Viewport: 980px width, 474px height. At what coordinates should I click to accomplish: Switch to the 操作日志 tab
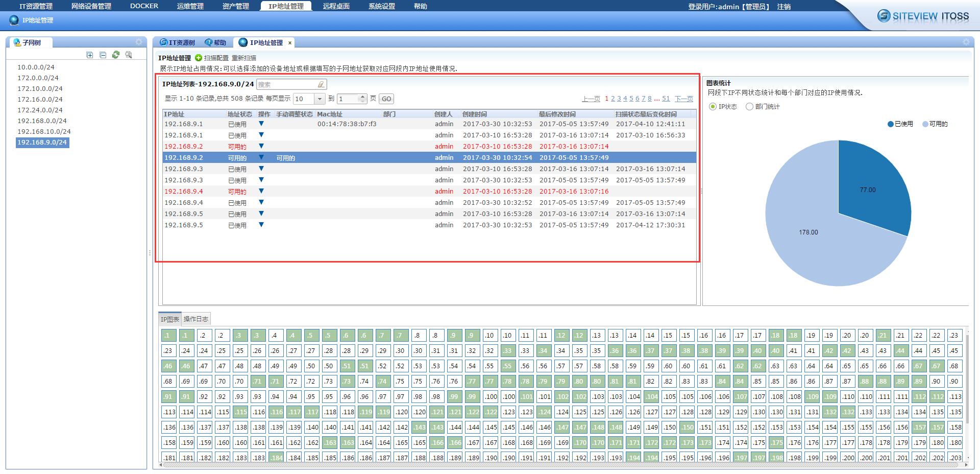(x=196, y=319)
